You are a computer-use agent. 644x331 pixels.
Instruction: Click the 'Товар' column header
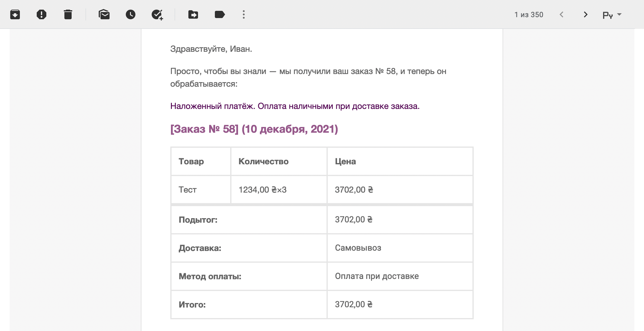[191, 162]
